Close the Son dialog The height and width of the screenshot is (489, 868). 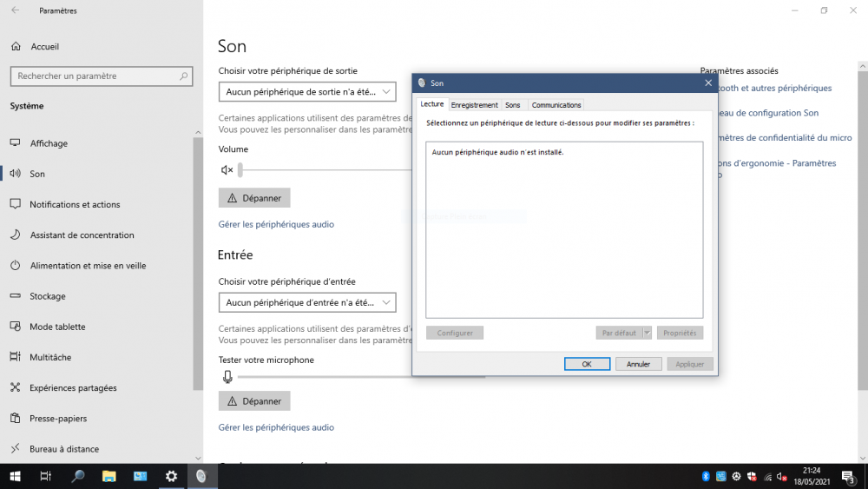point(708,83)
